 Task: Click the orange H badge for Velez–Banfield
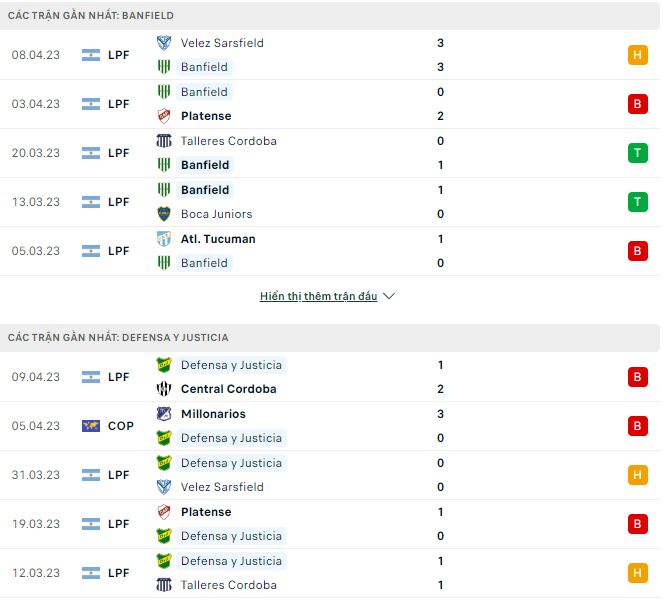coord(638,55)
